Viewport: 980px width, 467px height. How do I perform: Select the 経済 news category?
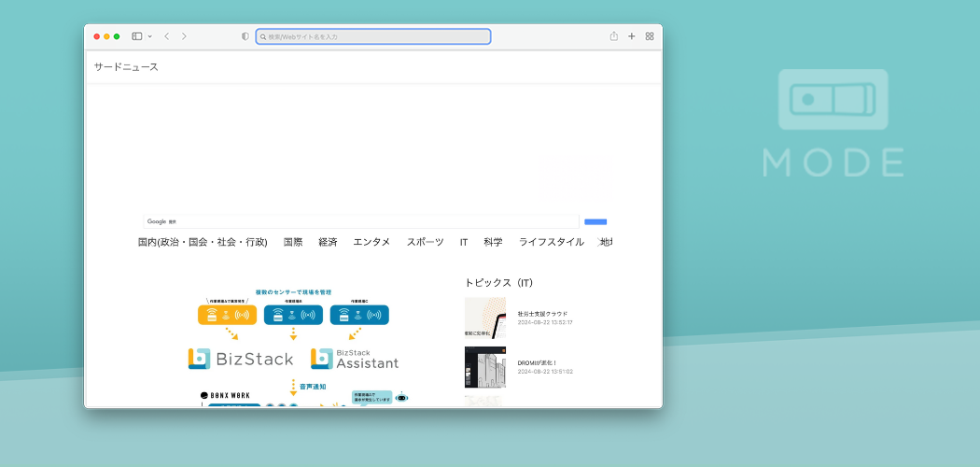pyautogui.click(x=328, y=242)
